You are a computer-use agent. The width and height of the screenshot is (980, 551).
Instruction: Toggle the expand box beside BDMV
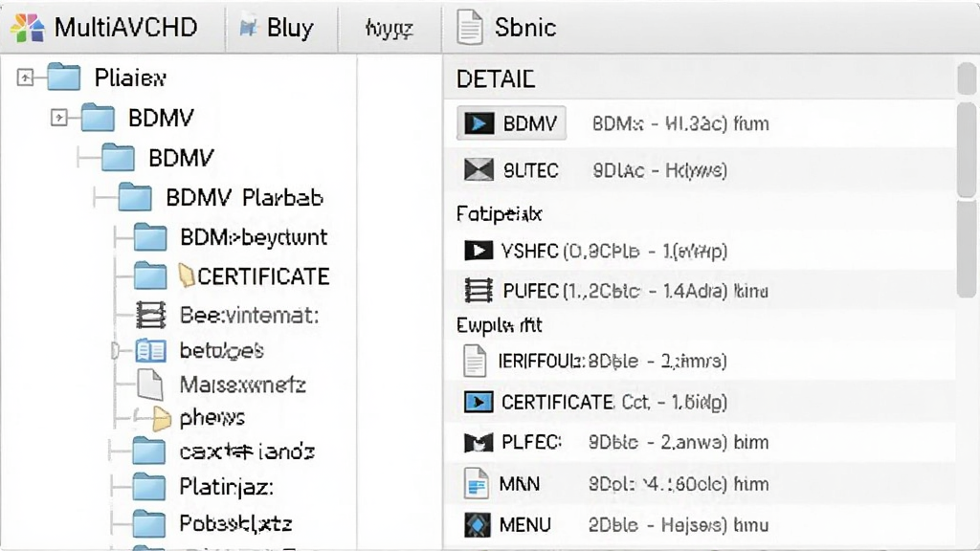[58, 118]
